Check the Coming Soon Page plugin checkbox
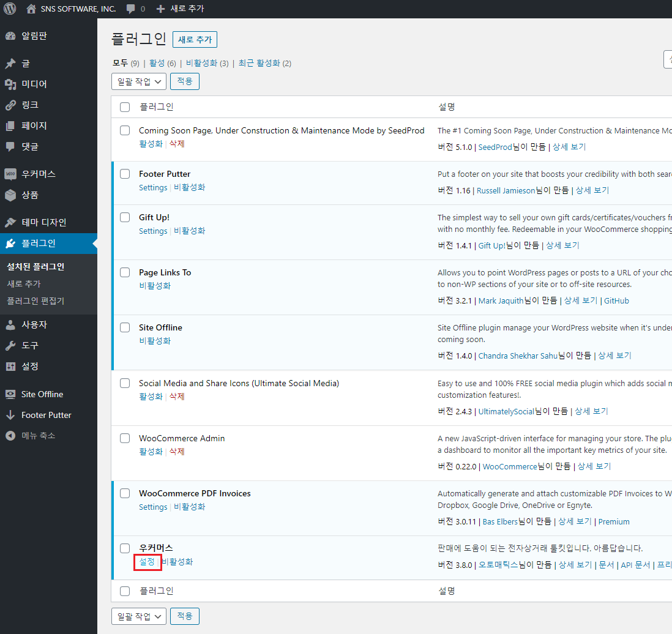The height and width of the screenshot is (634, 672). 125,130
